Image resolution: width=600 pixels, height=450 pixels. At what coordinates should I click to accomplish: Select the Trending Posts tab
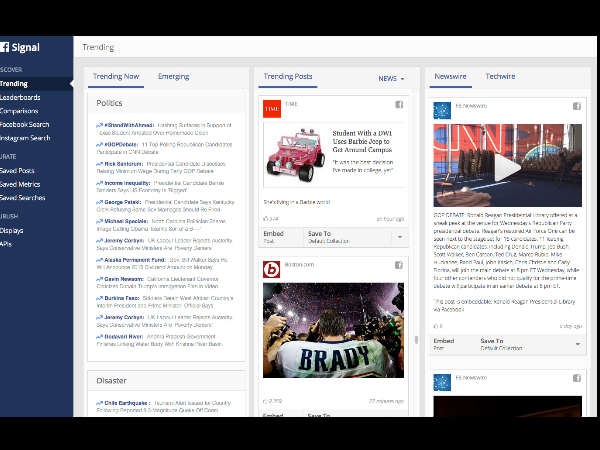(x=288, y=77)
